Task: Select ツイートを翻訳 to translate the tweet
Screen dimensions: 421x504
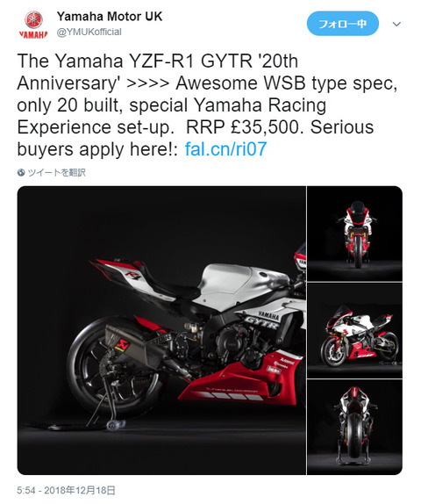Action: 56,173
